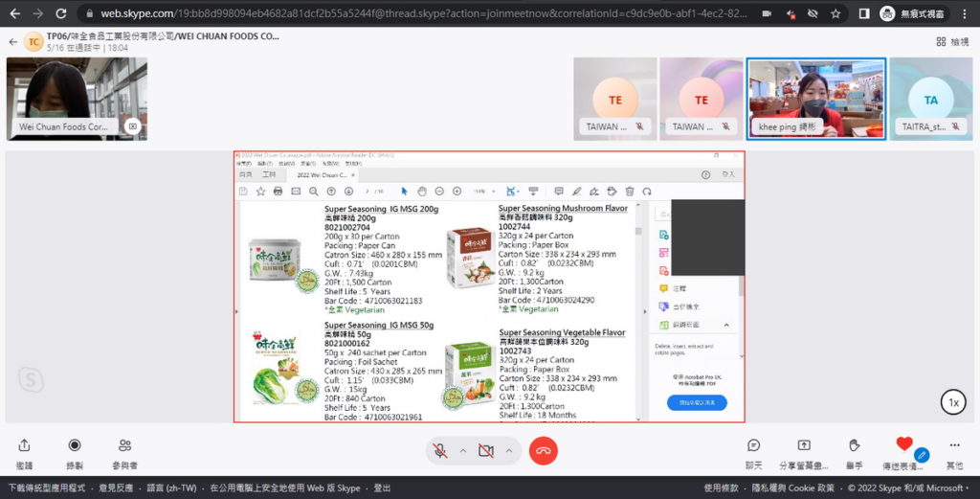Bookmark this page with the star icon
The width and height of the screenshot is (980, 499).
pyautogui.click(x=835, y=13)
